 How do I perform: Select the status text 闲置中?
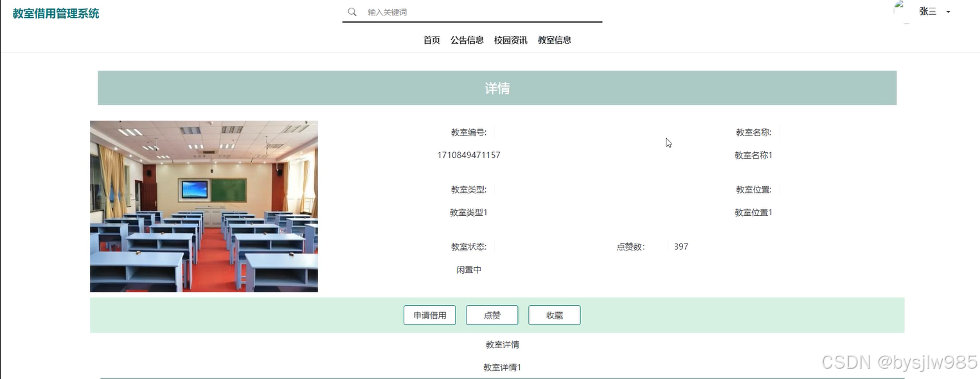(469, 270)
